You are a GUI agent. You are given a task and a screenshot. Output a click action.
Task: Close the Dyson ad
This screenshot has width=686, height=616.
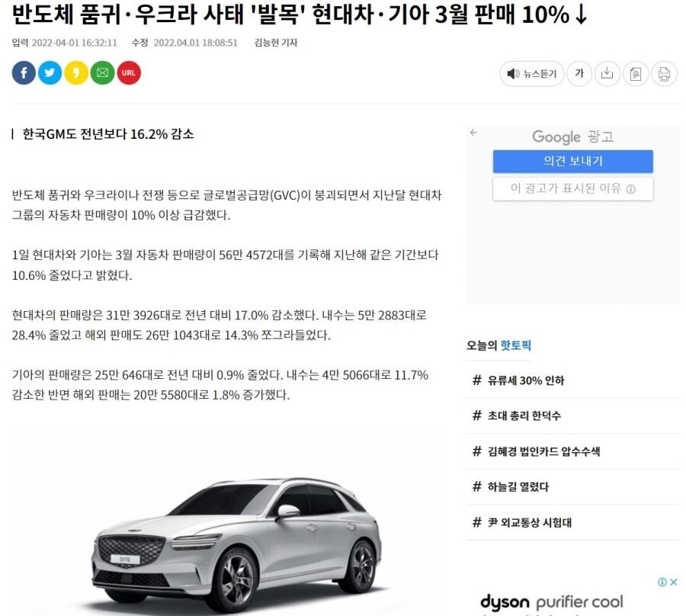[x=674, y=582]
